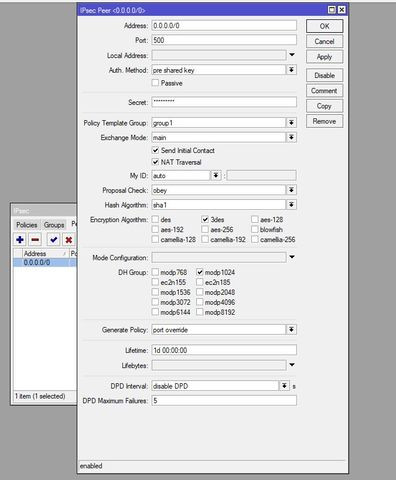
Task: Open the Proposal Check dropdown
Action: tap(291, 190)
